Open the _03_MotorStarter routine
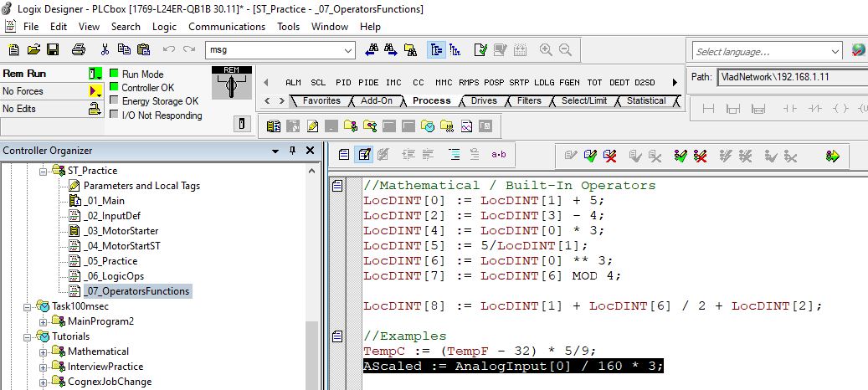868x390 pixels. click(121, 231)
